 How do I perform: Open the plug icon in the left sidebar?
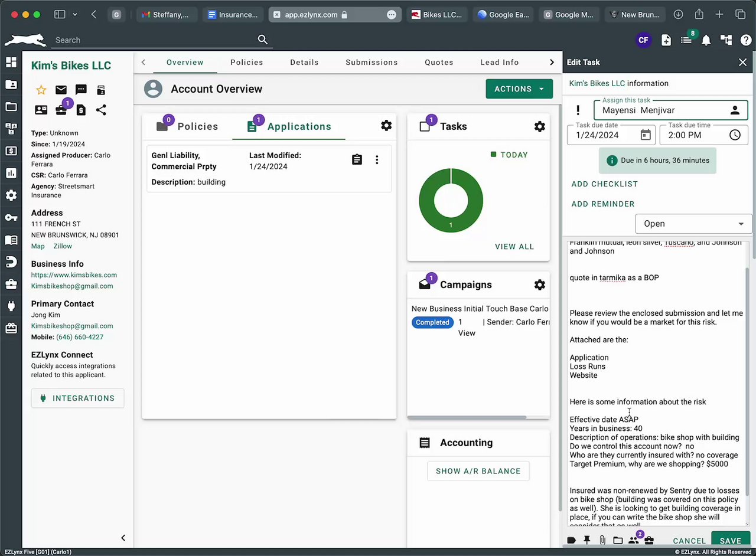point(11,306)
